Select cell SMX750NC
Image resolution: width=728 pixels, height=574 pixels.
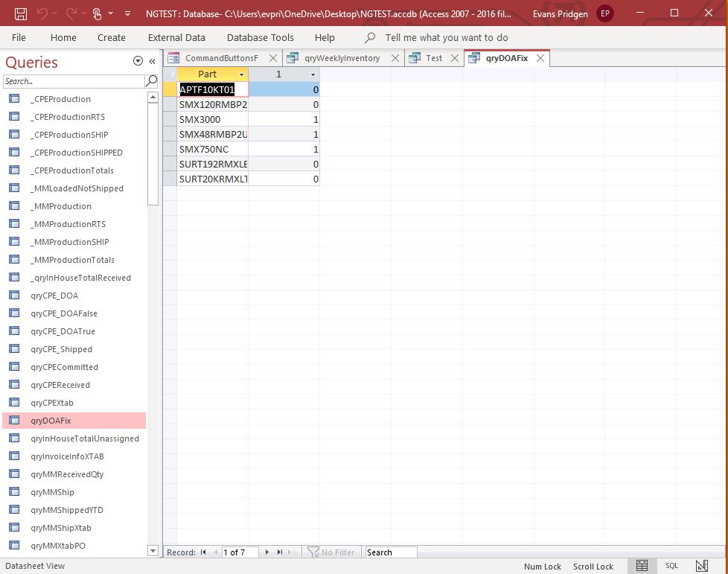pyautogui.click(x=213, y=149)
